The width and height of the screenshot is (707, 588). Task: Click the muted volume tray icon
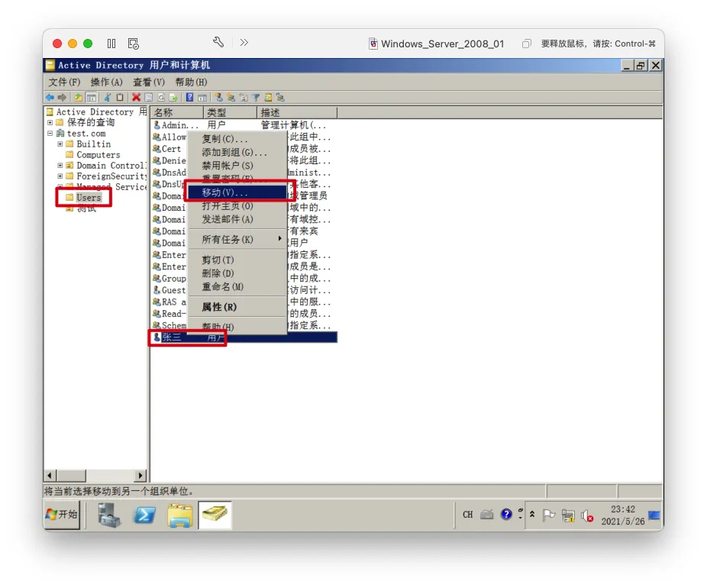586,515
